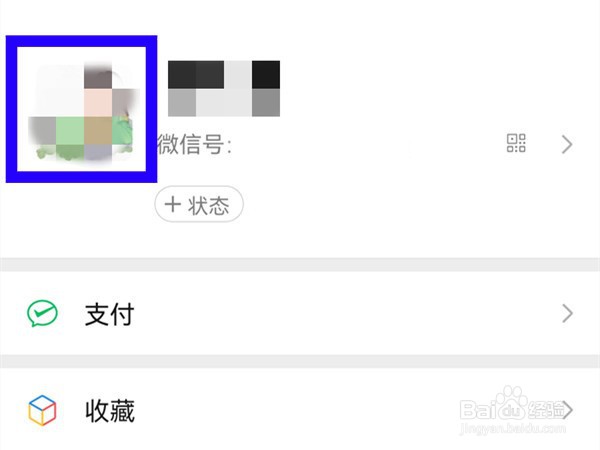Click empty middle area of 支付 row
This screenshot has height=450, width=600.
pos(344,313)
